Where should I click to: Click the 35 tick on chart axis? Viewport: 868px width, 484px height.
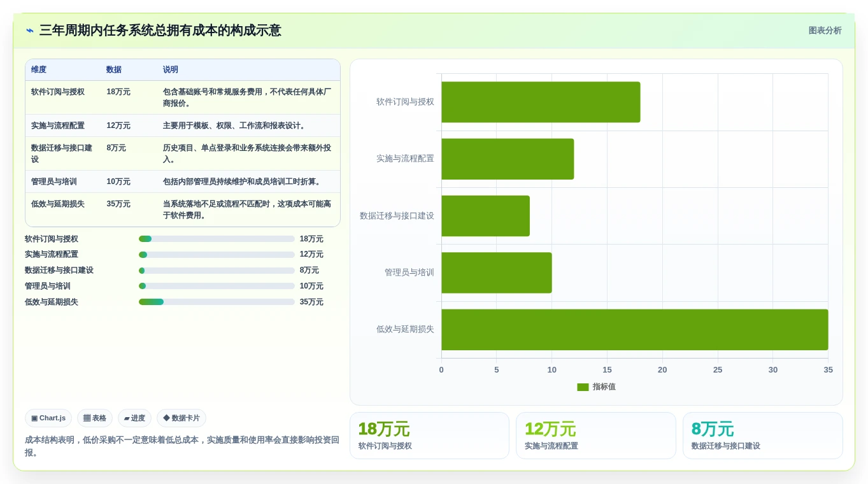pos(828,370)
